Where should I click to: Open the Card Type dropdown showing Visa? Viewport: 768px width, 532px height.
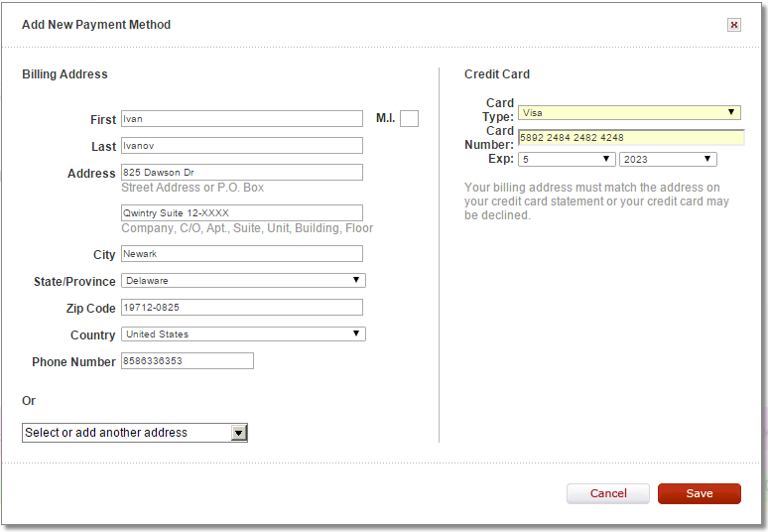tap(629, 113)
